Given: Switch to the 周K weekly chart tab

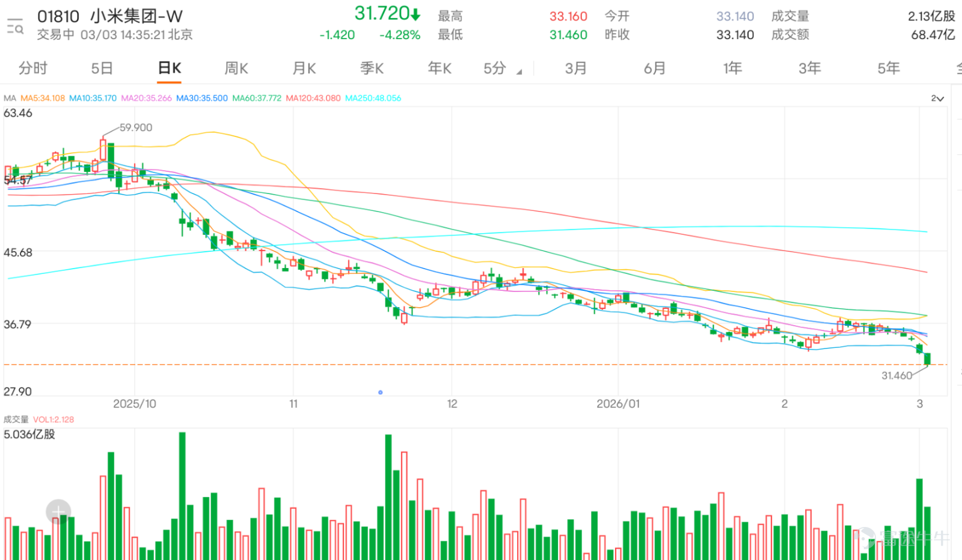Looking at the screenshot, I should (236, 68).
